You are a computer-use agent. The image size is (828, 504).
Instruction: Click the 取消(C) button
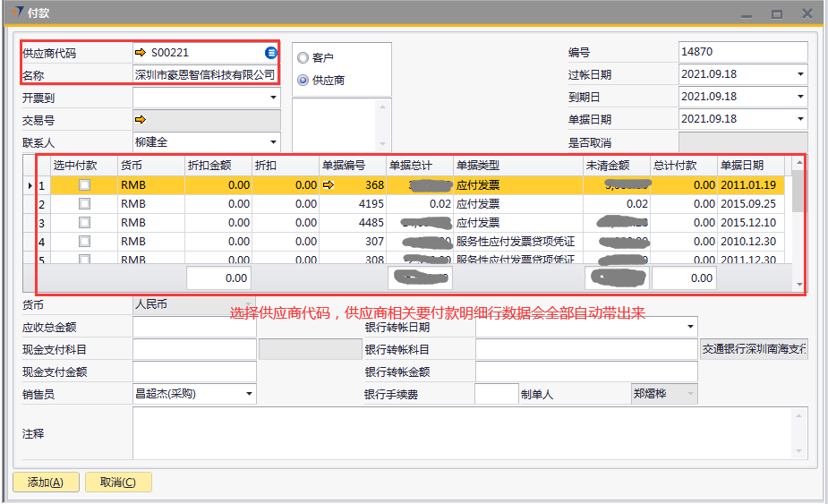point(118,483)
